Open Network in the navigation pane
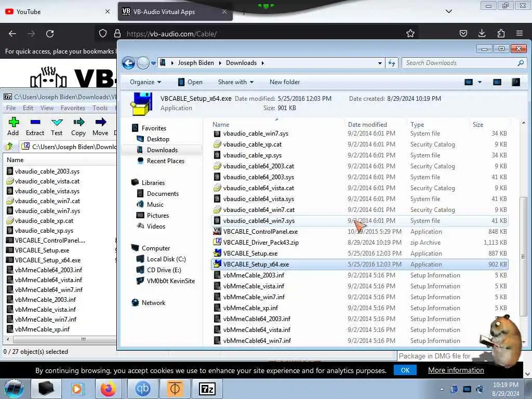This screenshot has height=399, width=532. click(x=153, y=303)
